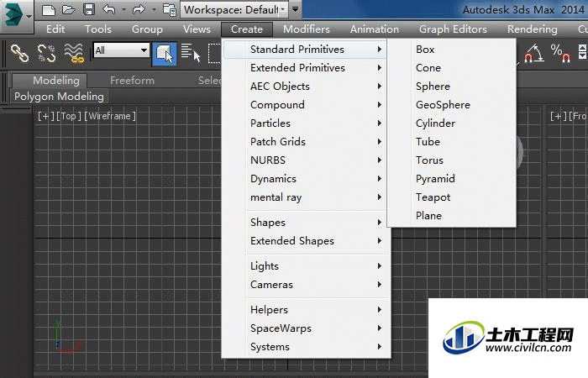
Task: Create a new scene with New icon
Action: point(49,9)
